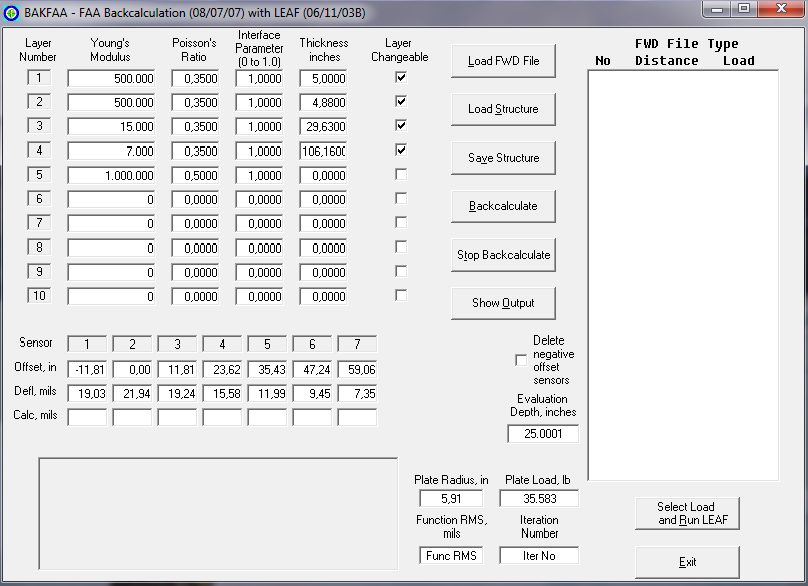
Task: Select layer 6 Young's Modulus field
Action: point(111,199)
